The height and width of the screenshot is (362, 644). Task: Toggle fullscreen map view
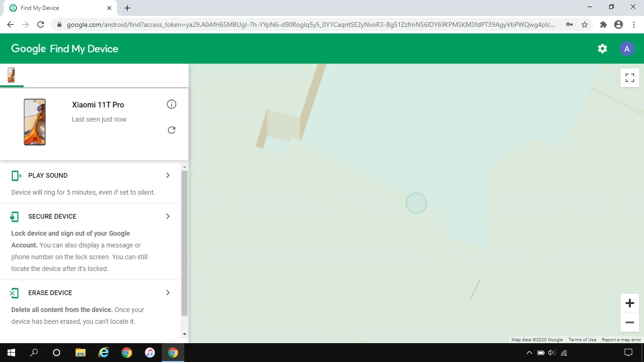629,78
